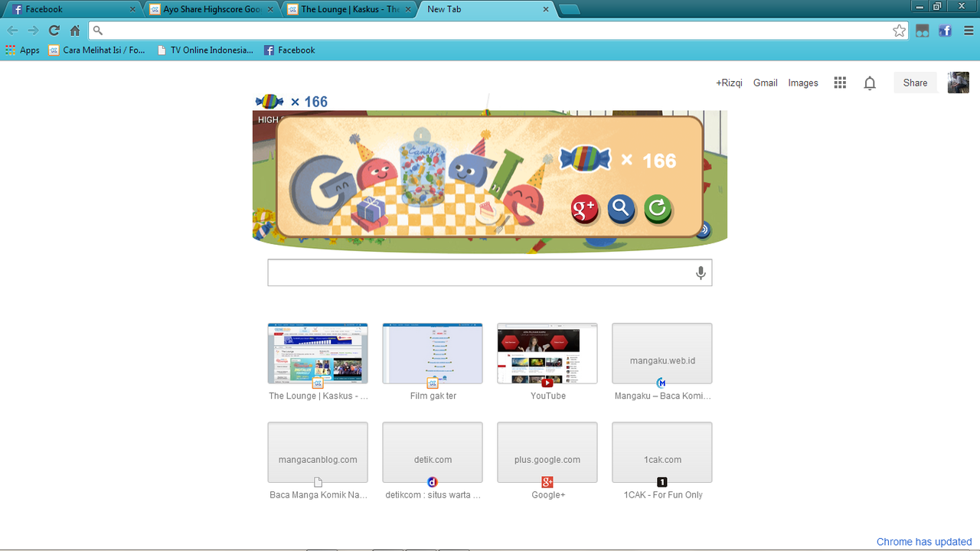Bookmark this page with star icon
This screenshot has width=980, height=551.
(x=900, y=31)
